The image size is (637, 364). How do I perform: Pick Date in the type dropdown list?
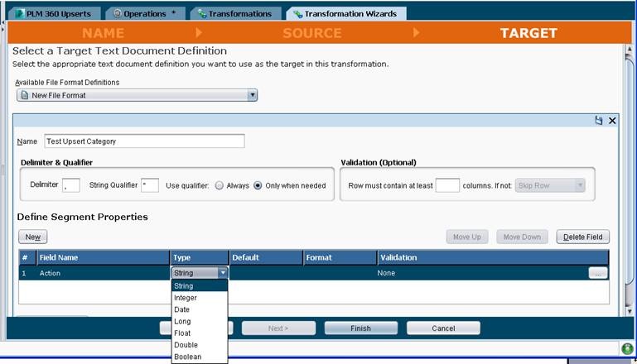(x=181, y=309)
